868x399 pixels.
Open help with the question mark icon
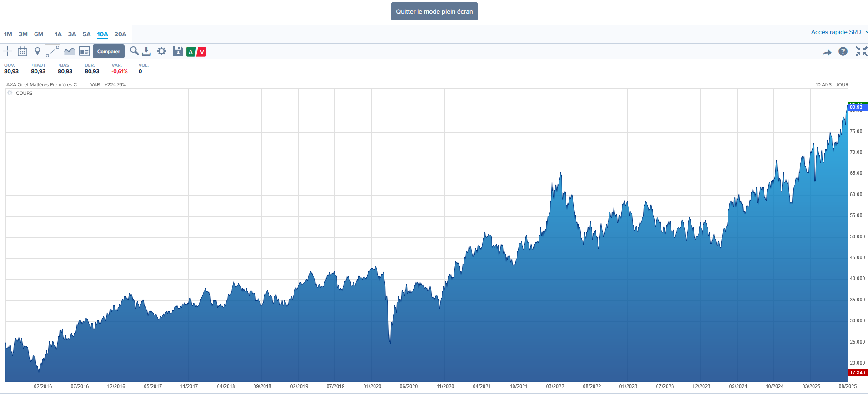pyautogui.click(x=843, y=52)
